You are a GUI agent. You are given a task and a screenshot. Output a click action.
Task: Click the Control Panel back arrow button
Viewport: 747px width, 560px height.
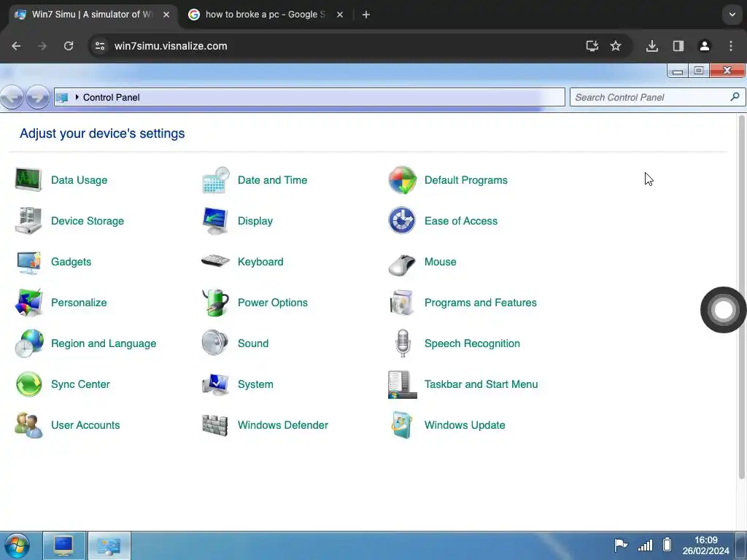point(12,97)
